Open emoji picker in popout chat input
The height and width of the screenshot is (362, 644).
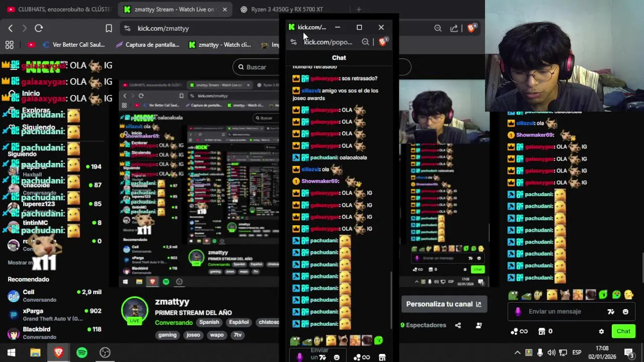pyautogui.click(x=337, y=357)
